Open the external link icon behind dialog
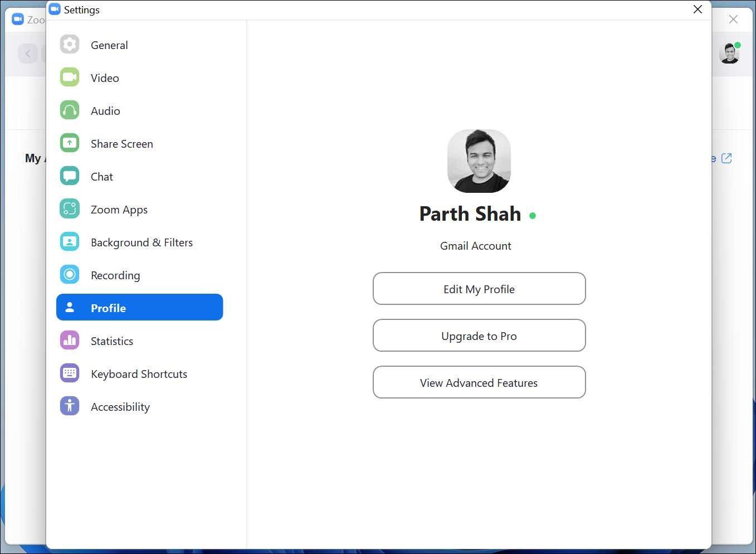 click(726, 158)
